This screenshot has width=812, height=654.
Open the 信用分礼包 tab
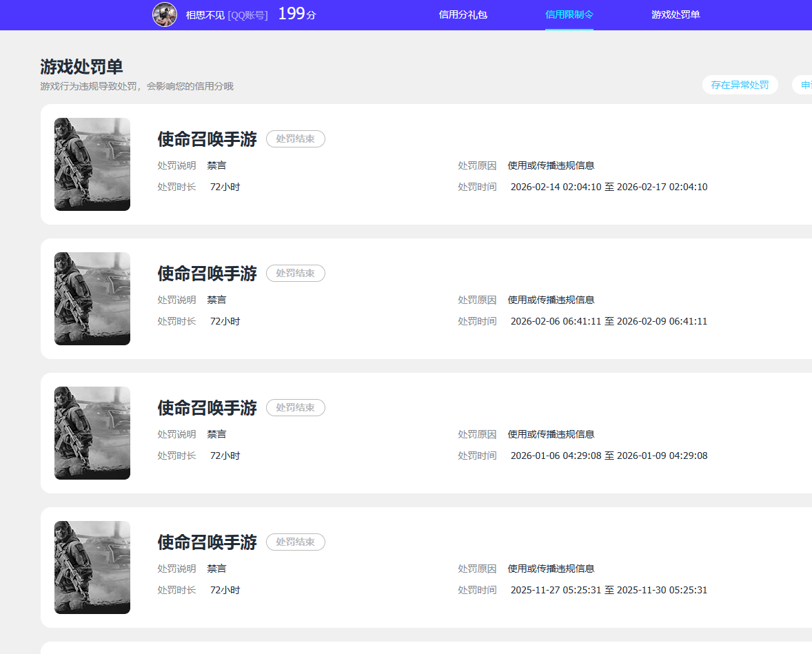pyautogui.click(x=463, y=14)
